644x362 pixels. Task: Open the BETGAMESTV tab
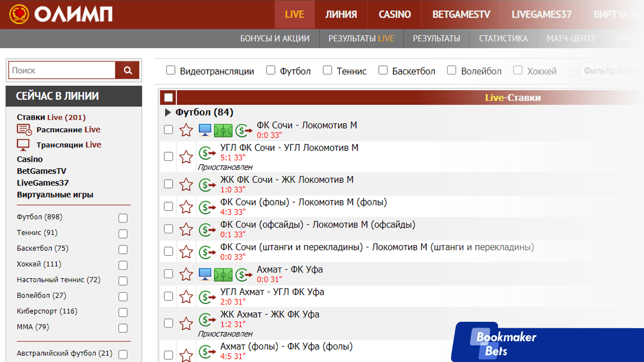(461, 14)
